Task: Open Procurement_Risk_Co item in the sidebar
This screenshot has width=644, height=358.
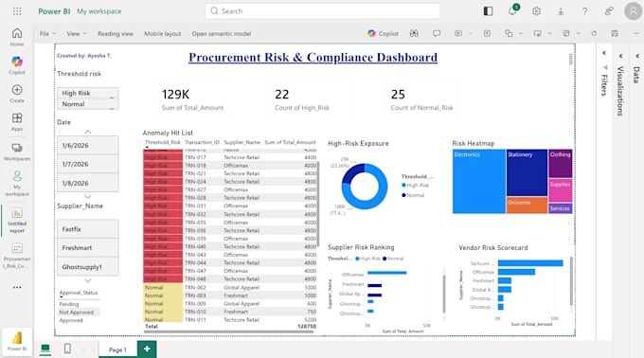Action: click(17, 256)
